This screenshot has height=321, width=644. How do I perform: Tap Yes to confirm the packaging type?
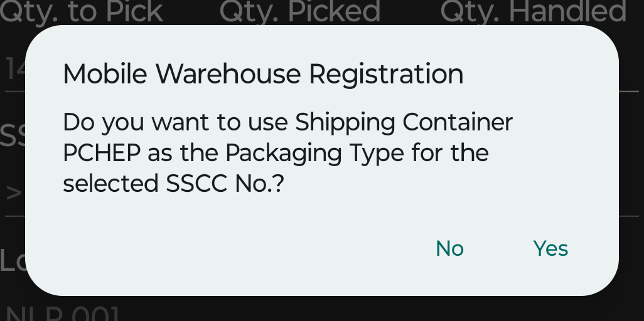tap(550, 249)
